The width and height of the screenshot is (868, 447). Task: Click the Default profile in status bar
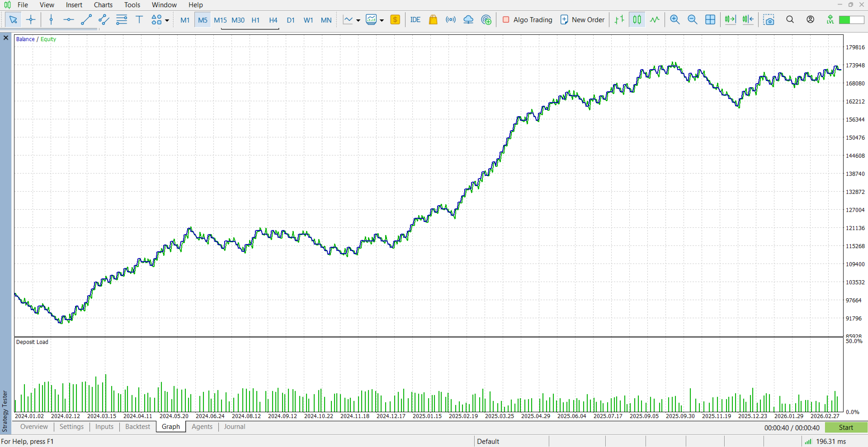[488, 442]
